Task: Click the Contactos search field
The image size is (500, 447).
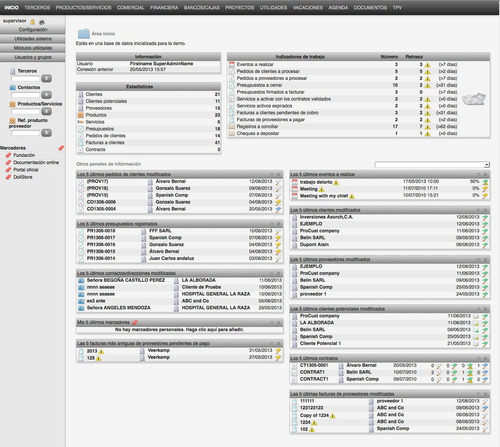Action: click(25, 95)
